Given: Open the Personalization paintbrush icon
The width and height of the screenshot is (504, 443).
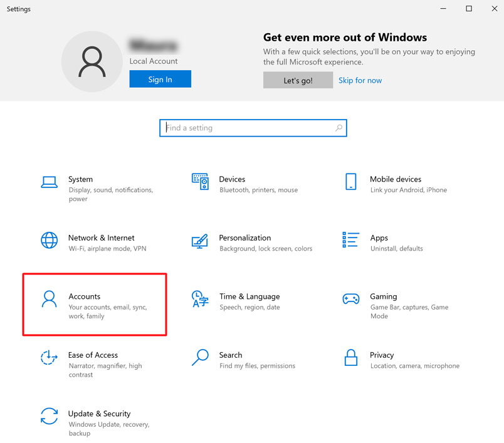Looking at the screenshot, I should [x=200, y=241].
